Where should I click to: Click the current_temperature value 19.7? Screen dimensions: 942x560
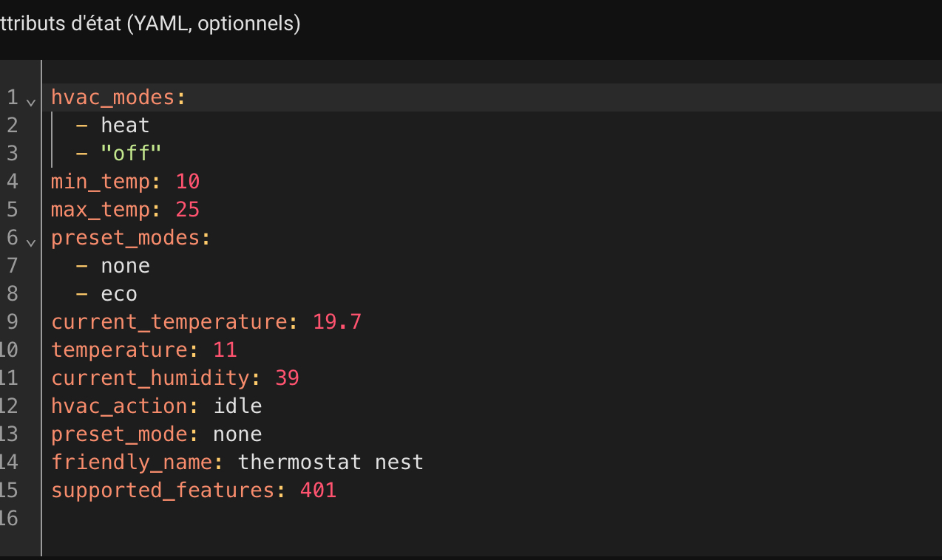(x=337, y=322)
